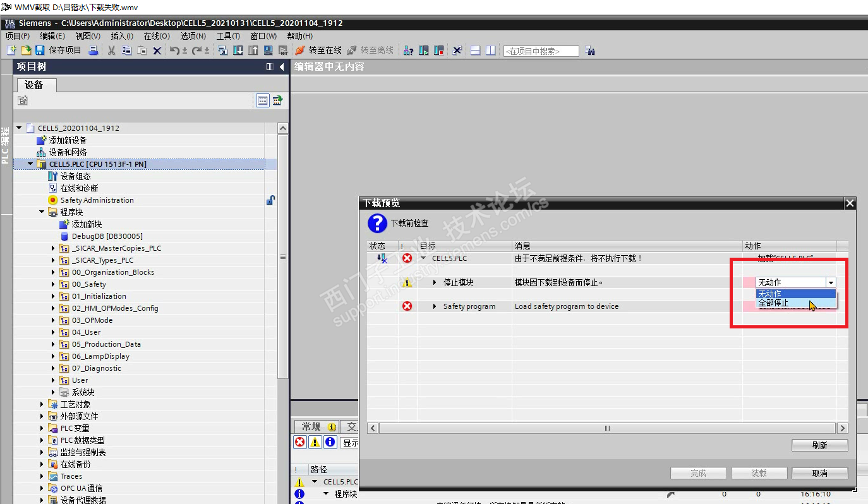Screen dimensions: 868x504
Task: Click the Open project toolbar icon
Action: [x=26, y=51]
